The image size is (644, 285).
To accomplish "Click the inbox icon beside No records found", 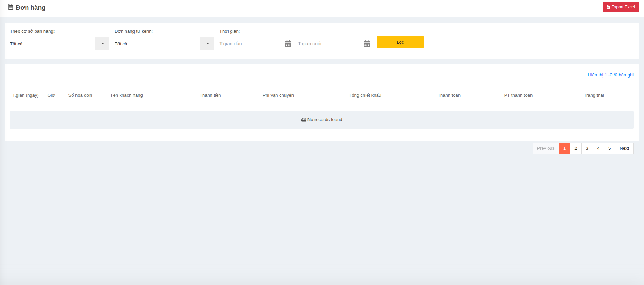I will coord(304,120).
